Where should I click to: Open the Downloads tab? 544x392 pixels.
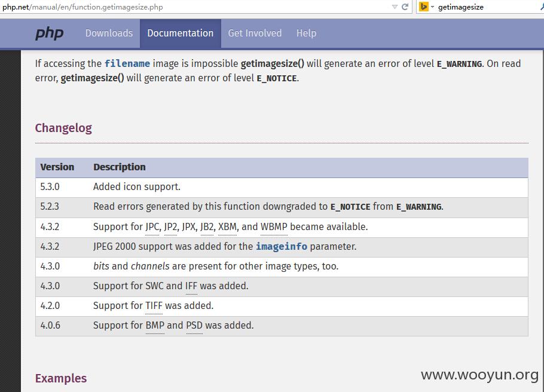109,33
